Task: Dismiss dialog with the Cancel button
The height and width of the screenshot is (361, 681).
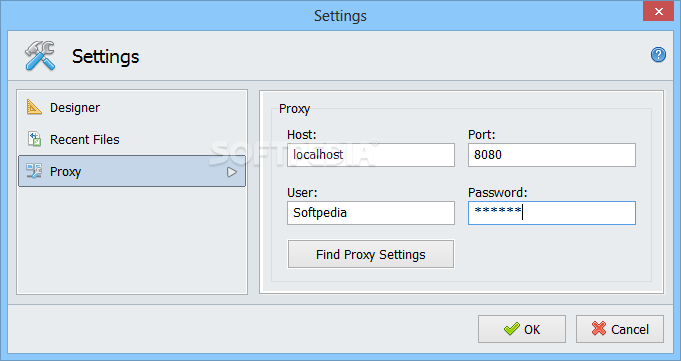Action: point(620,329)
